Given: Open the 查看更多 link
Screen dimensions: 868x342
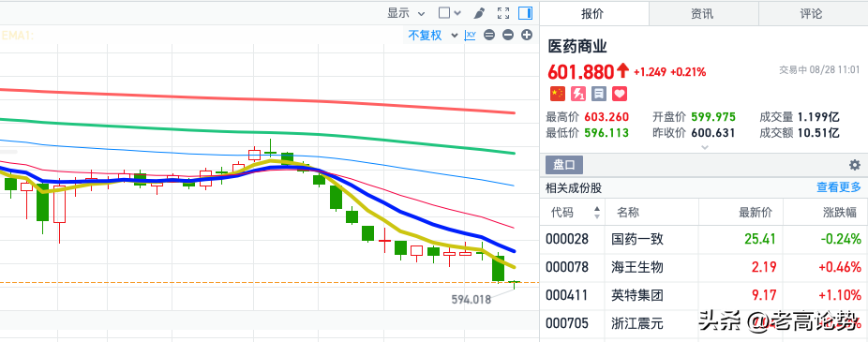Looking at the screenshot, I should (x=839, y=187).
